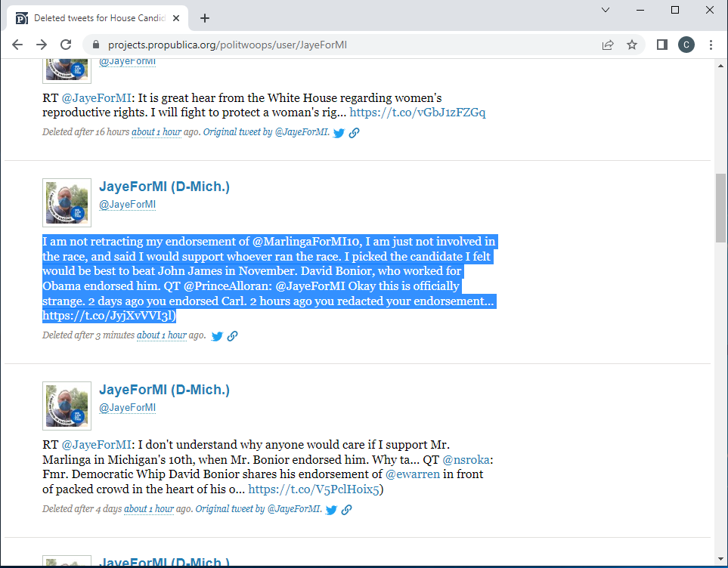Click avatar thumbnail above Marlinga retweet
Image resolution: width=728 pixels, height=568 pixels.
click(x=67, y=406)
